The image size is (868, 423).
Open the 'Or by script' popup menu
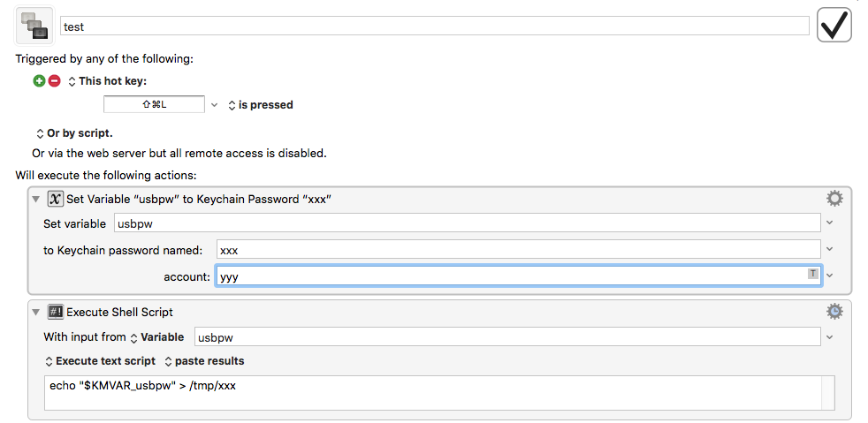(74, 133)
